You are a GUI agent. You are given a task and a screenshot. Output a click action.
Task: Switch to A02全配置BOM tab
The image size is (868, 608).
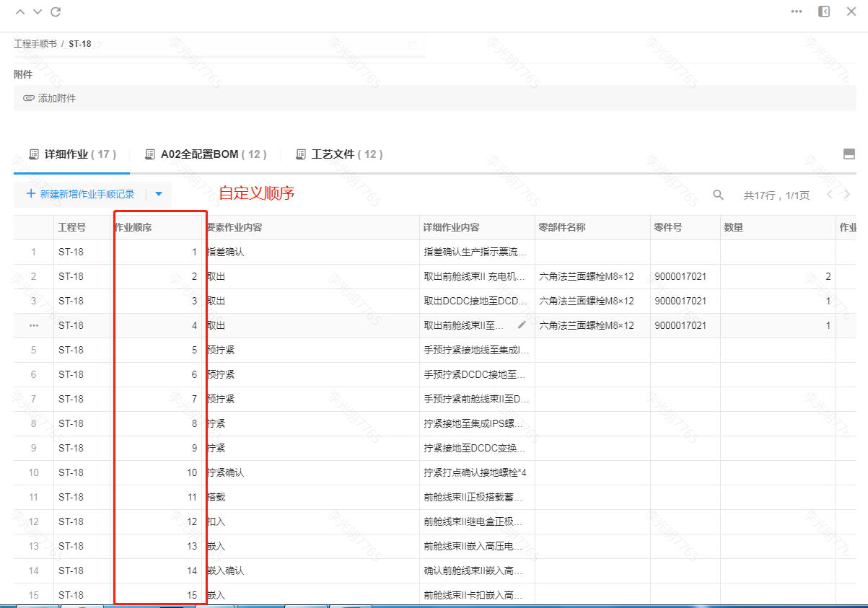pyautogui.click(x=206, y=154)
